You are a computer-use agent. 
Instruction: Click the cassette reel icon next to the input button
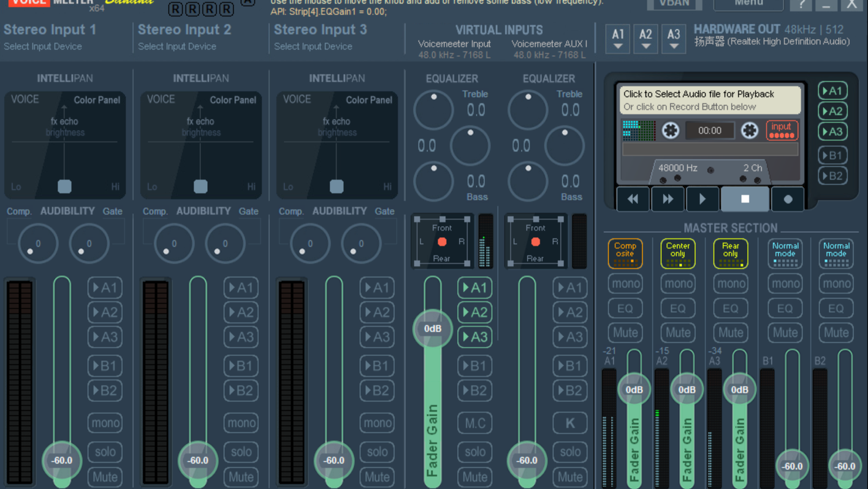750,130
